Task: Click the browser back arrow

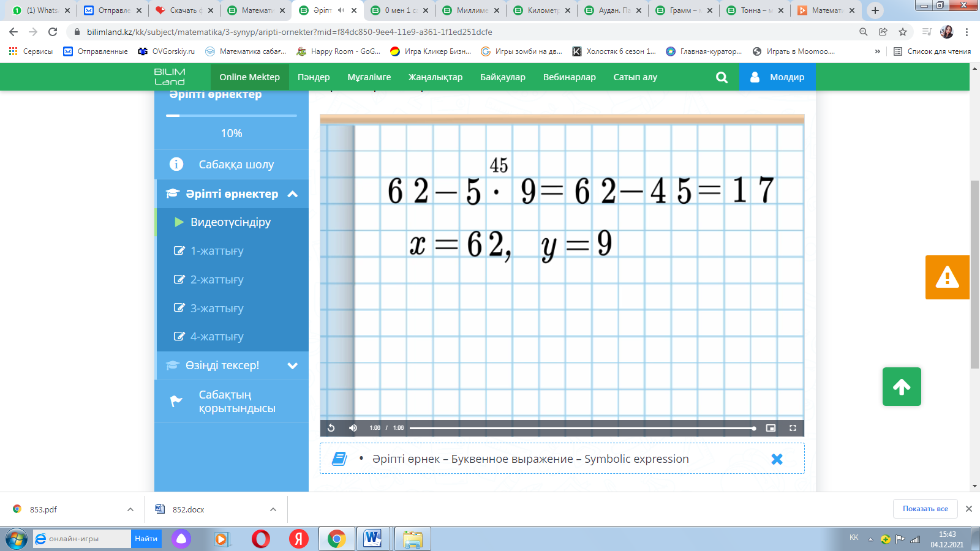Action: pyautogui.click(x=13, y=32)
